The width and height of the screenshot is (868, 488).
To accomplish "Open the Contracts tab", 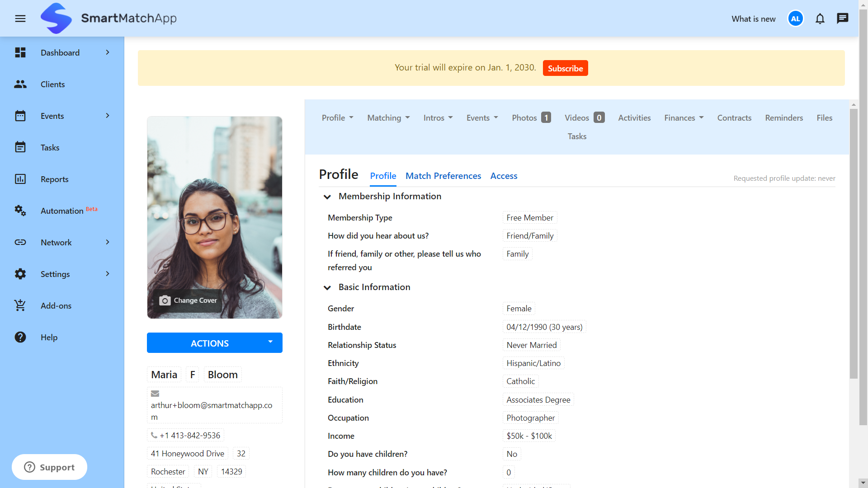I will pos(734,118).
